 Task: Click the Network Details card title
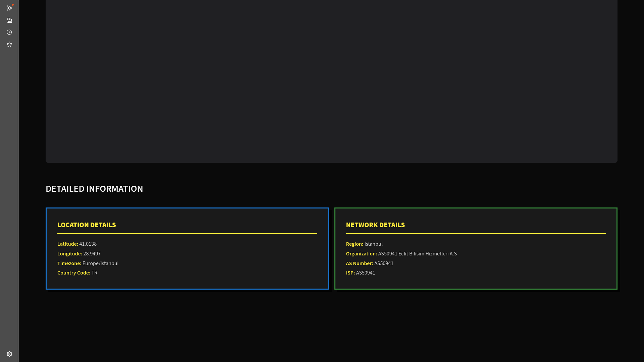point(375,225)
